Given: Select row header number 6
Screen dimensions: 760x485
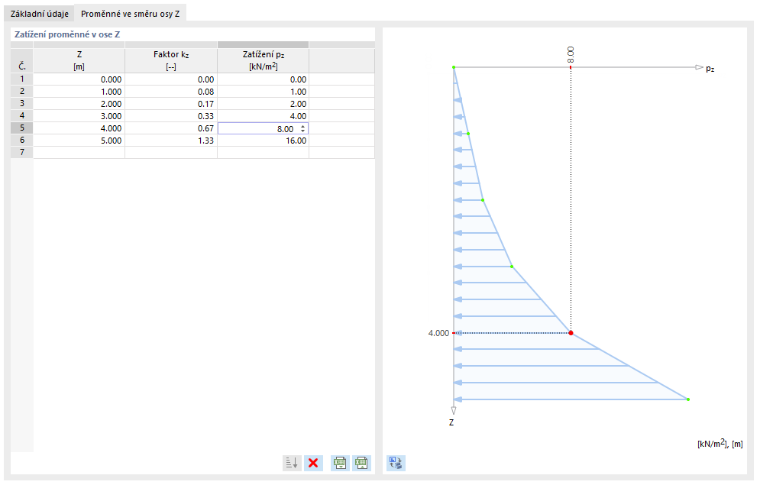Looking at the screenshot, I should click(22, 140).
